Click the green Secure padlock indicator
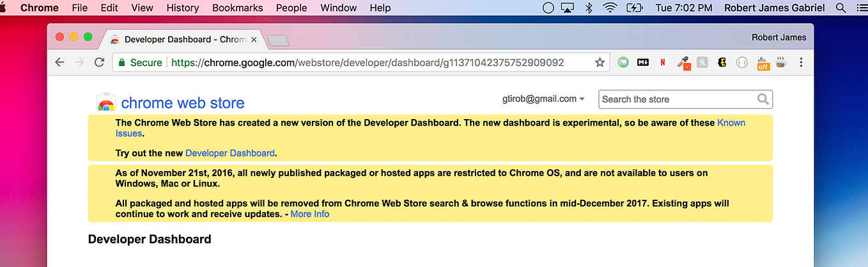Image resolution: width=868 pixels, height=267 pixels. (139, 62)
